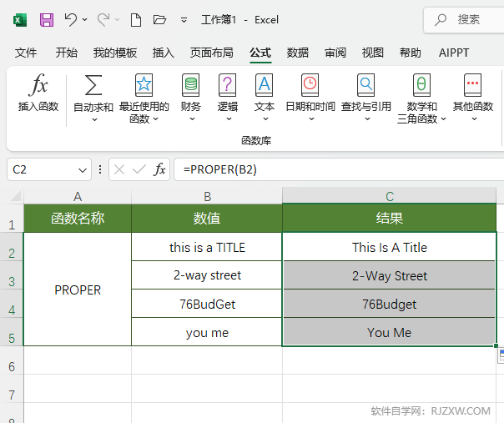Click the Insert Function (插入函数) icon

38,85
